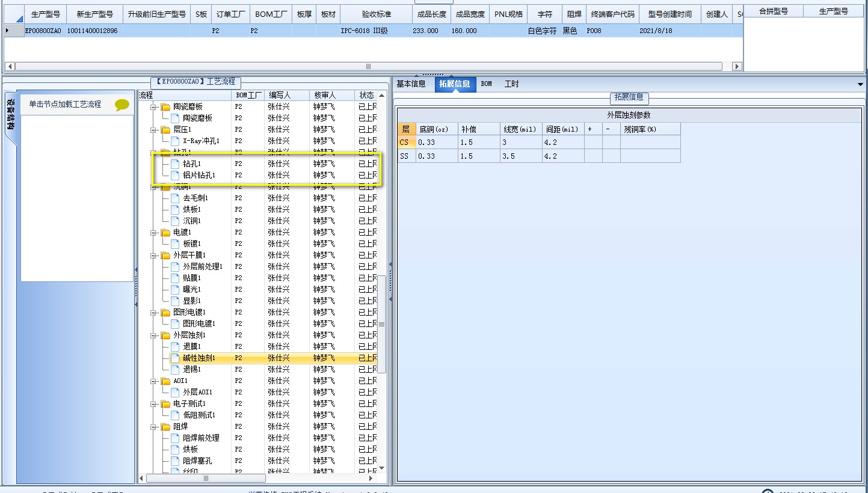The image size is (868, 493).
Task: Click the folder icon of AOI1
Action: point(165,381)
